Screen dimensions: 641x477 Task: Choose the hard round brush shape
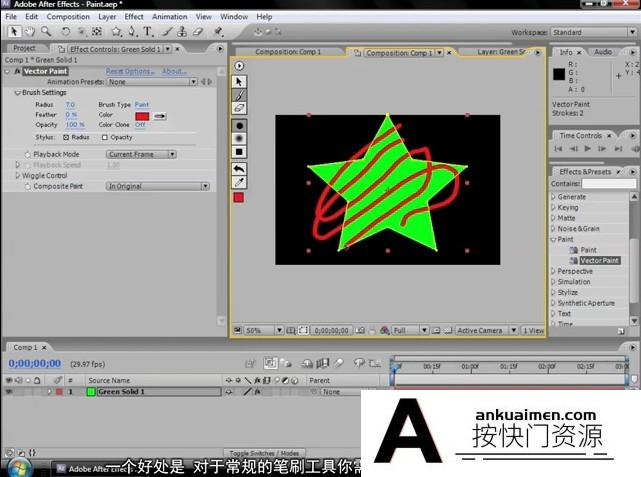click(x=240, y=126)
